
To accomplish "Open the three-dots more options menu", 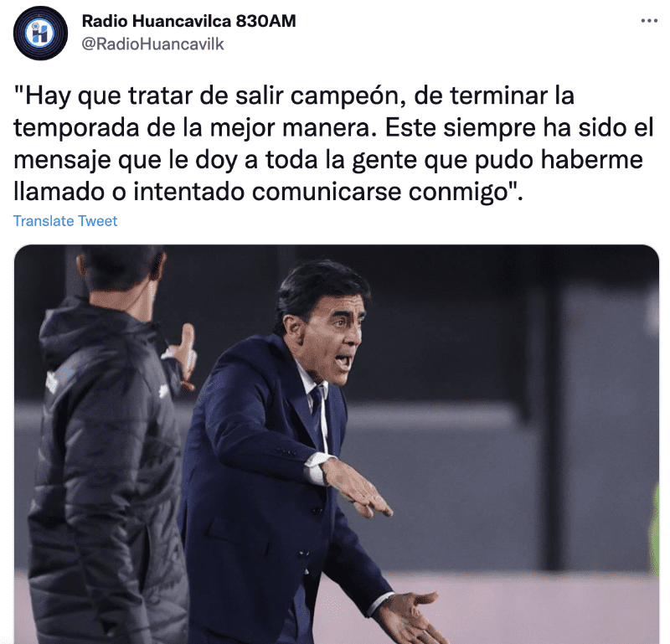I will 648,20.
